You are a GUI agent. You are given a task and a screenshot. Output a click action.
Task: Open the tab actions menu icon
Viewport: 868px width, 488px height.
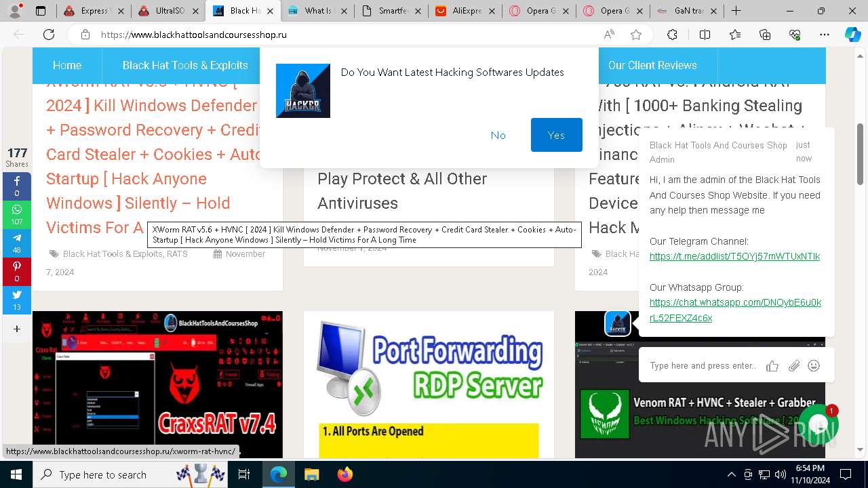[41, 11]
